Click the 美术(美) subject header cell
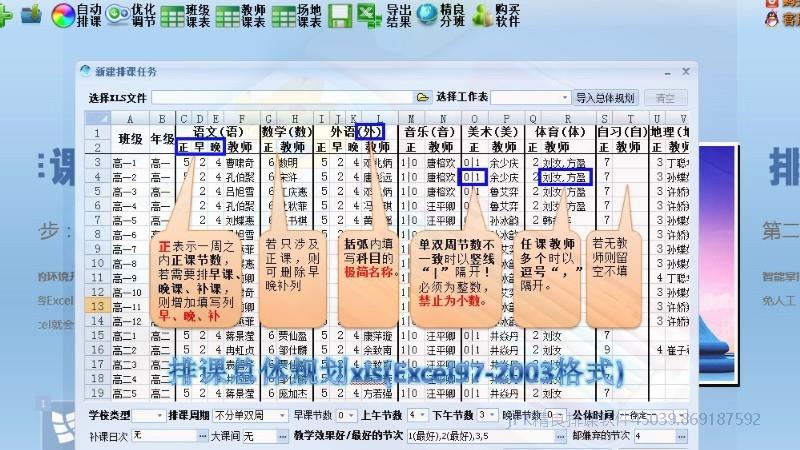The width and height of the screenshot is (800, 450). 493,132
